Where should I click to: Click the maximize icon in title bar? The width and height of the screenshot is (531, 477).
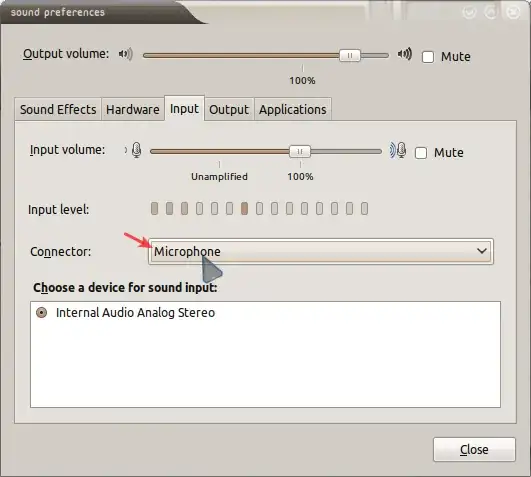click(x=491, y=13)
